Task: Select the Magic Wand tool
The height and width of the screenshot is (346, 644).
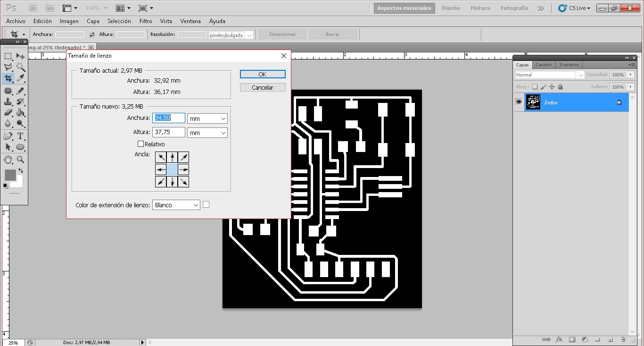Action: click(20, 67)
